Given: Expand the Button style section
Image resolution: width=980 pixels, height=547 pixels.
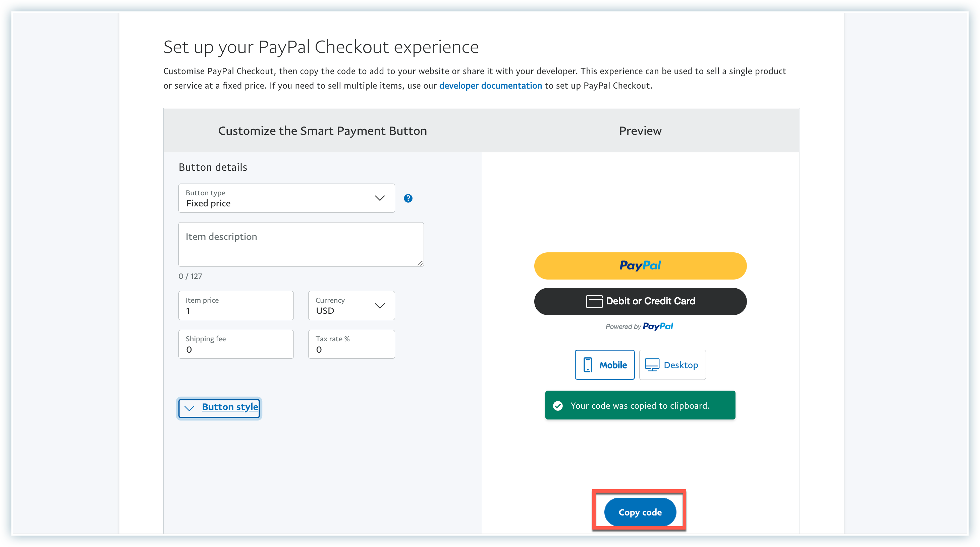Looking at the screenshot, I should pos(219,407).
